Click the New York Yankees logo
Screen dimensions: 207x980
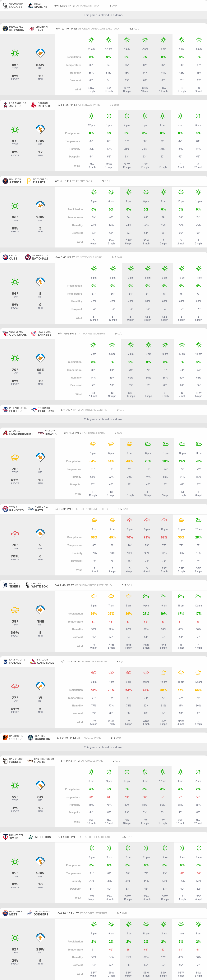coord(34,333)
